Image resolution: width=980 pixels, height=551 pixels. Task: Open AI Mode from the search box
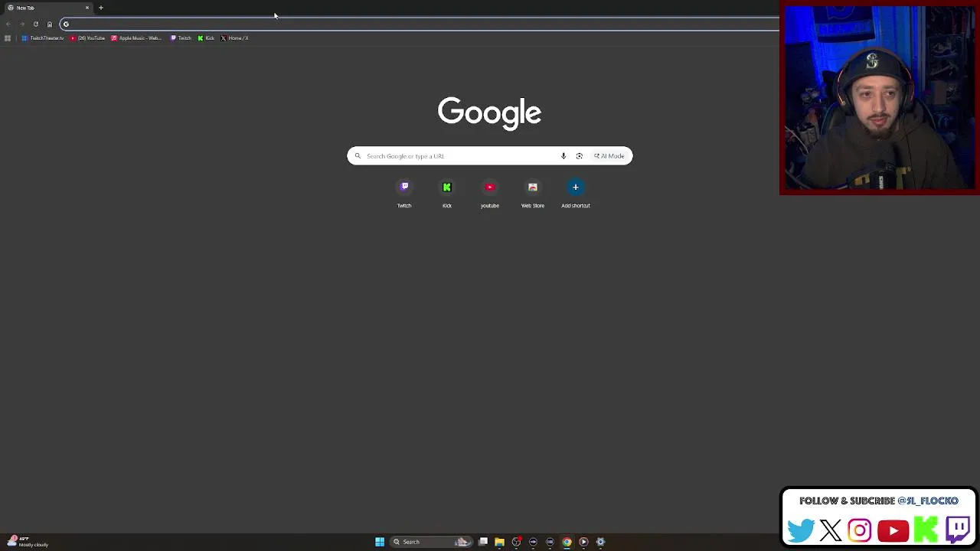609,156
